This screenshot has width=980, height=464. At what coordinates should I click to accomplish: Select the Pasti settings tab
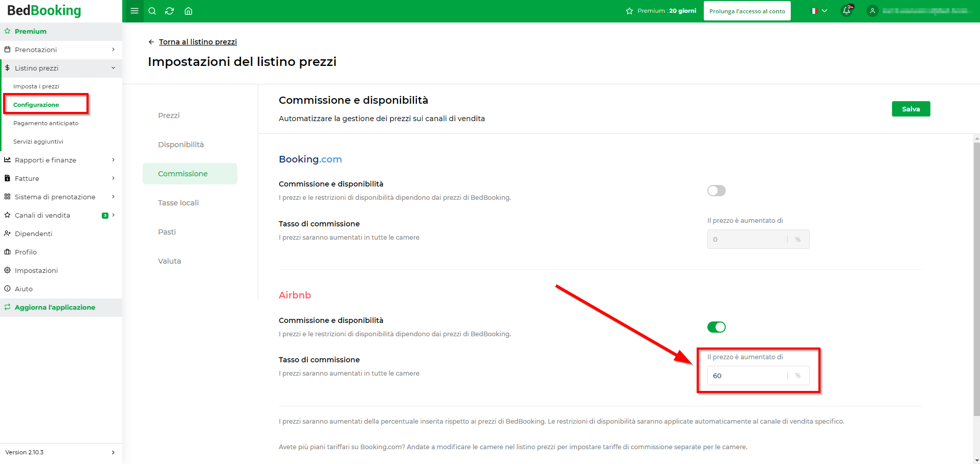point(167,232)
